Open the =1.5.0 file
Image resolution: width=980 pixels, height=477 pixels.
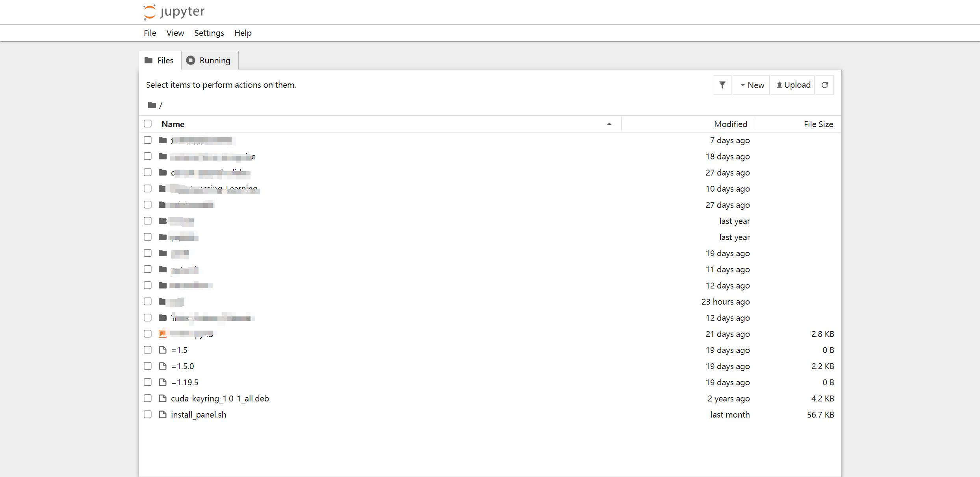point(183,366)
